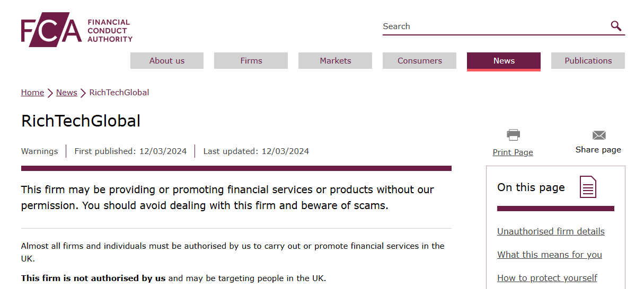
Task: Click the Share page label
Action: point(598,150)
